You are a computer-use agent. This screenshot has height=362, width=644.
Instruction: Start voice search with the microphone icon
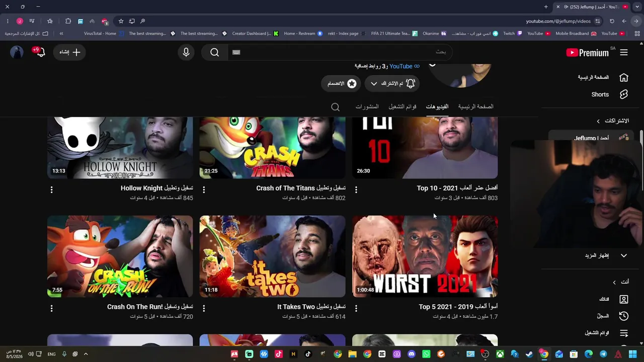(x=186, y=52)
